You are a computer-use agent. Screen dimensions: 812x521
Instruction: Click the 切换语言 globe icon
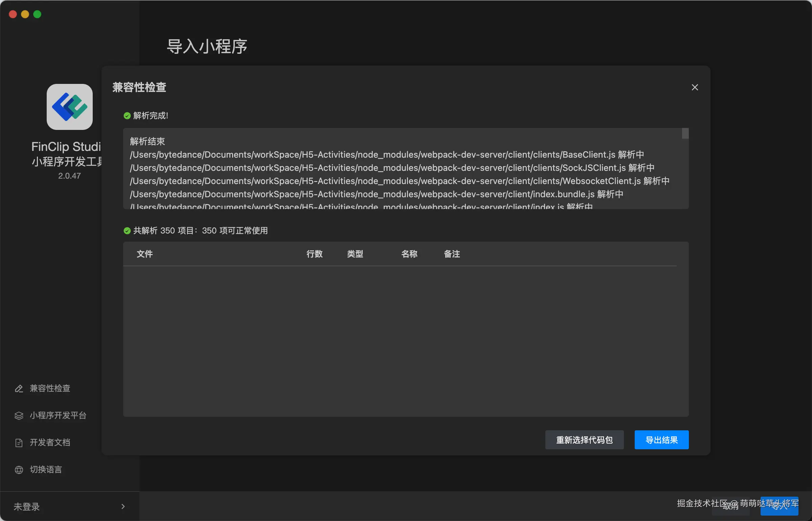click(x=19, y=470)
